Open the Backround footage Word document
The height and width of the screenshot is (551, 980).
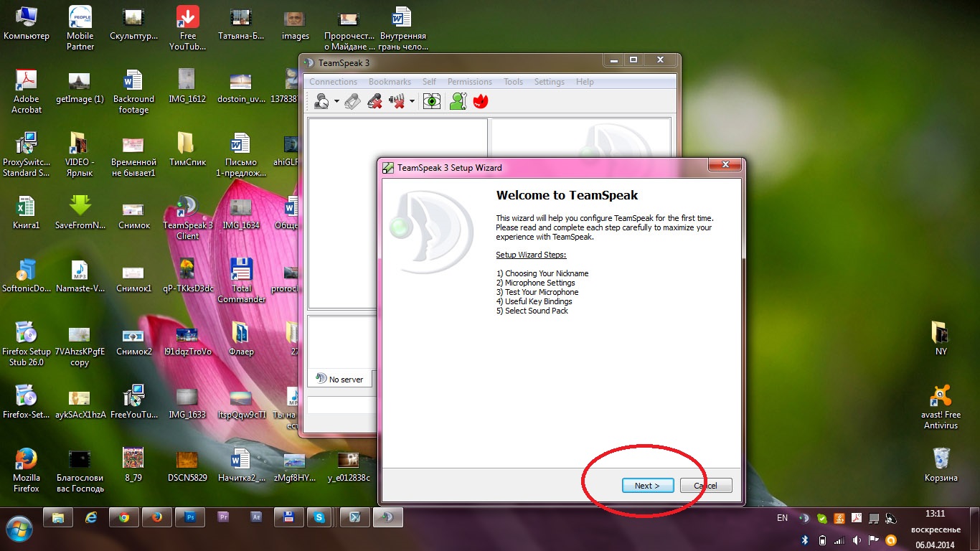pos(134,91)
